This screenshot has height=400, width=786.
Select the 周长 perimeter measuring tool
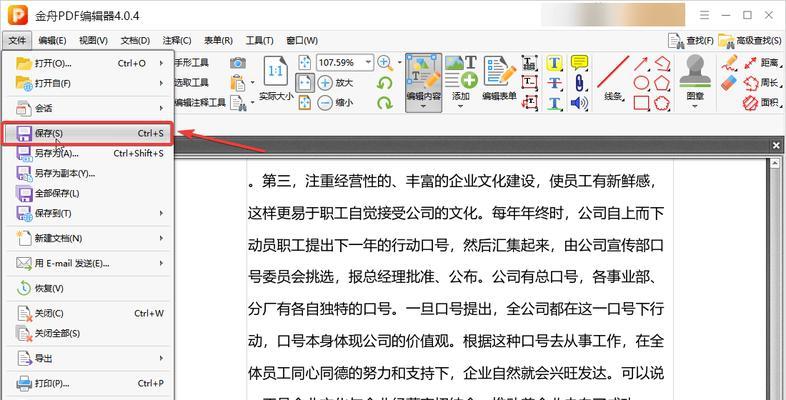(761, 83)
